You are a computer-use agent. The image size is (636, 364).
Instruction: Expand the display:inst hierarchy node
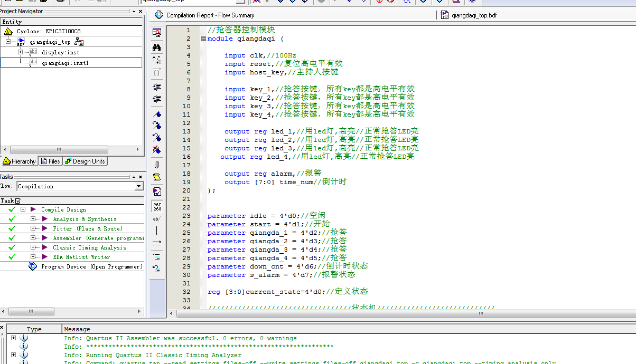(x=21, y=52)
